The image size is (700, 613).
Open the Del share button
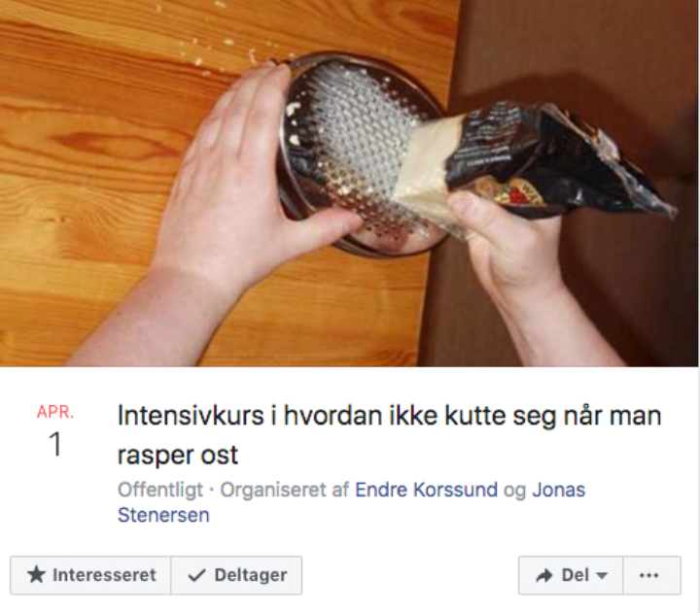click(571, 575)
